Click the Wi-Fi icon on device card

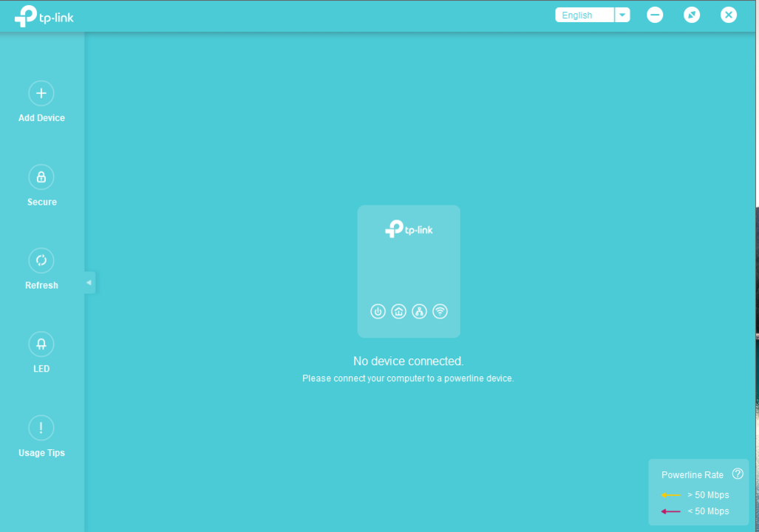[x=440, y=311]
